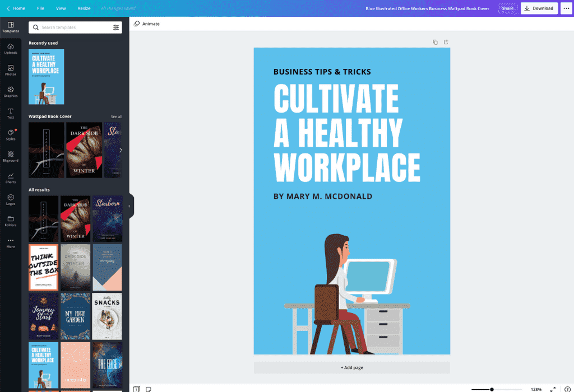The height and width of the screenshot is (392, 574).
Task: Open search filters for templates
Action: (x=117, y=27)
